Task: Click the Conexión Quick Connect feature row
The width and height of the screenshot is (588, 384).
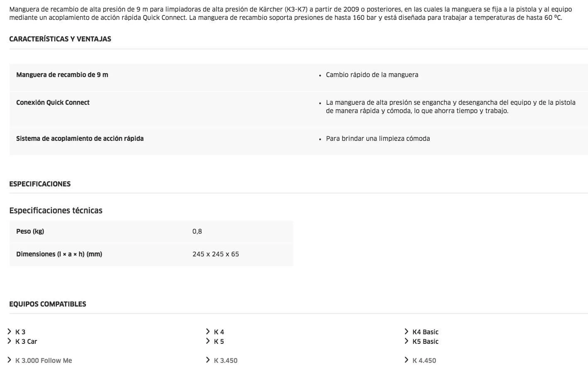Action: click(x=53, y=102)
